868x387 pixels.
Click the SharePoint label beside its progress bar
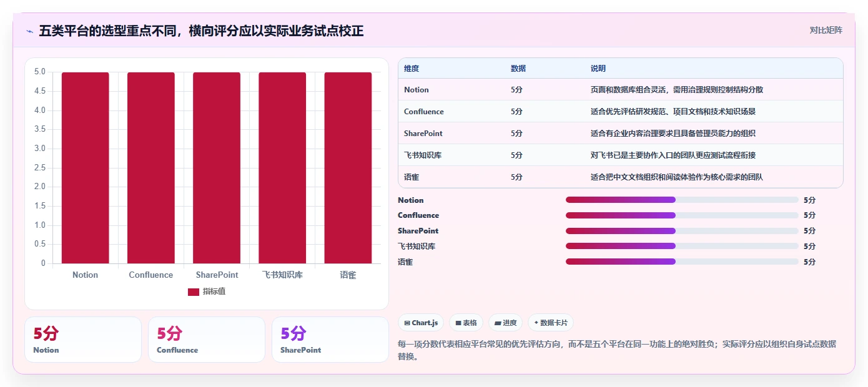pos(418,231)
